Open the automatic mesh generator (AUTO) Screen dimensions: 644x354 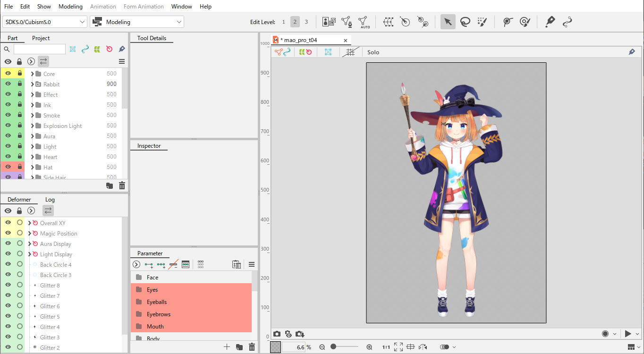[x=363, y=22]
